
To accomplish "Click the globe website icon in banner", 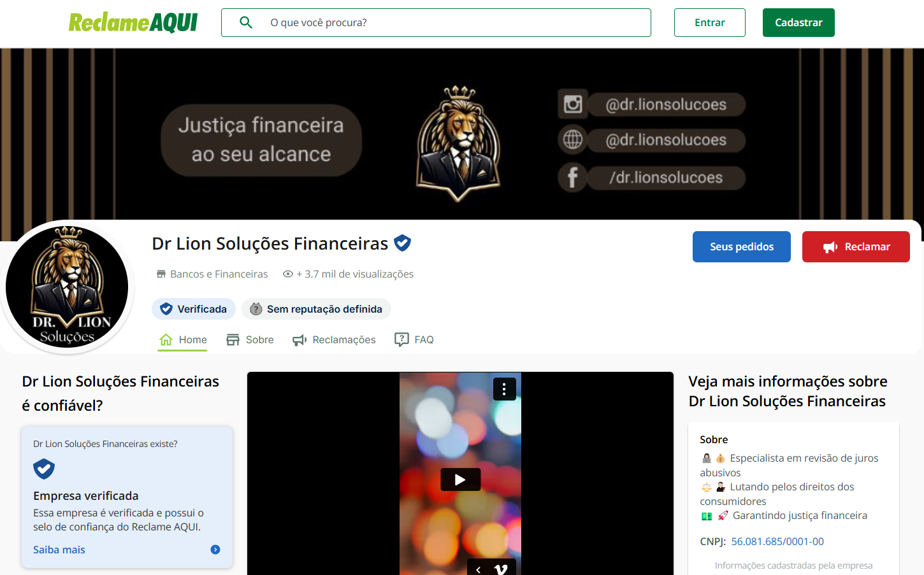I will click(572, 139).
